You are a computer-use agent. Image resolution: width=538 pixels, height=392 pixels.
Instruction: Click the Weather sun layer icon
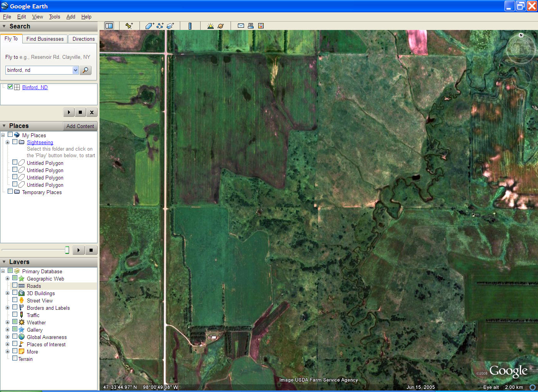pyautogui.click(x=22, y=322)
